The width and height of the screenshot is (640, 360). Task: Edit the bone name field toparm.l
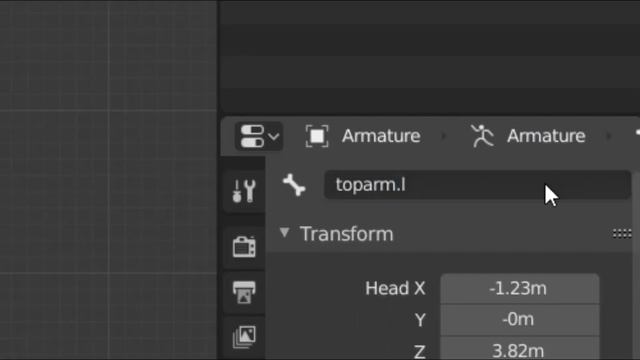tap(478, 185)
